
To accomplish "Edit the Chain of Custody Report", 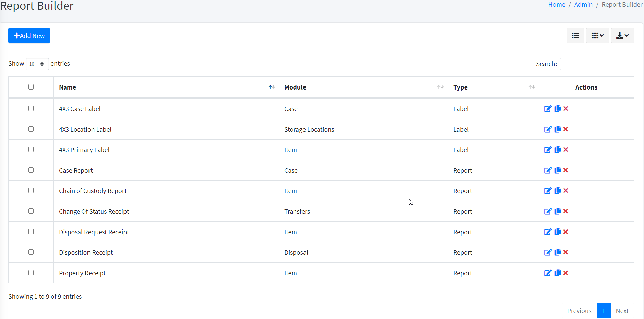I will coord(548,191).
